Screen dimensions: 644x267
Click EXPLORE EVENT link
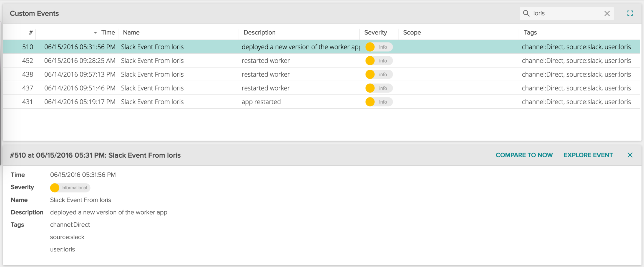click(x=588, y=155)
